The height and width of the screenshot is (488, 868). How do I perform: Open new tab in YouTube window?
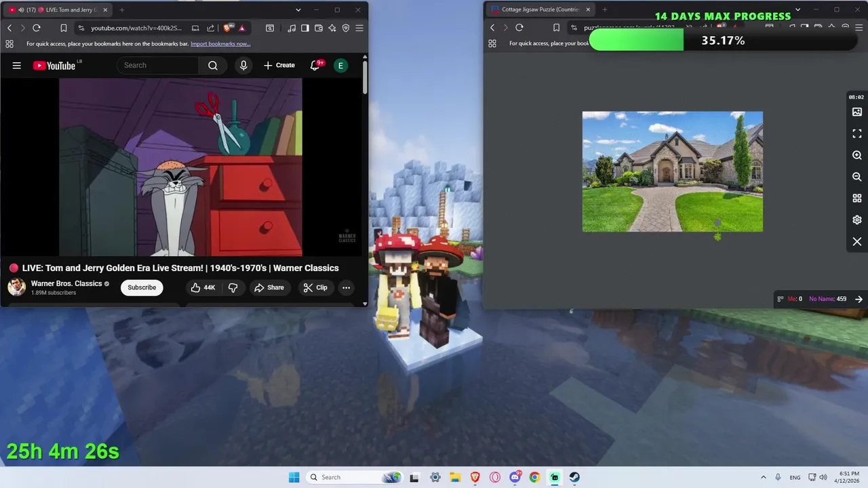(122, 10)
